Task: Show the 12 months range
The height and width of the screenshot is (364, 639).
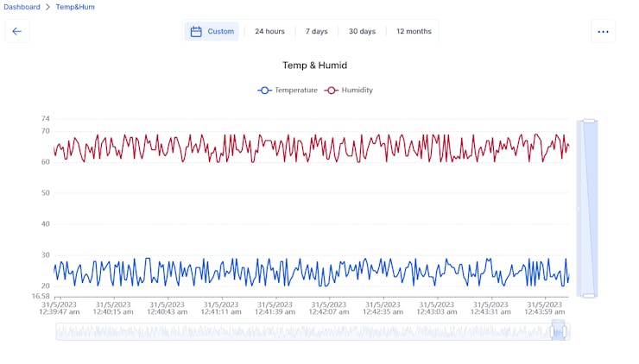Action: 414,32
